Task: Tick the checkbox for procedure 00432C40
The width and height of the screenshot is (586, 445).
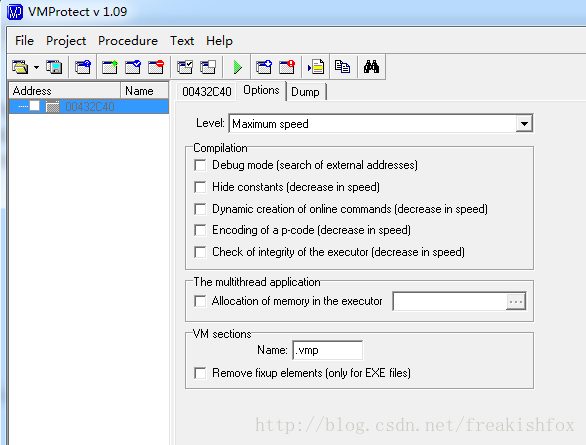Action: pos(35,106)
